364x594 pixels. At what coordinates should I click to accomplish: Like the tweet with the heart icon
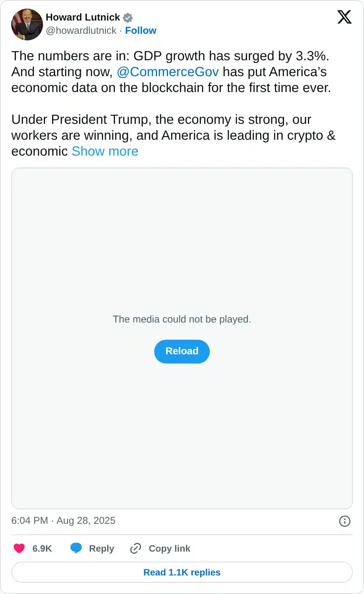point(19,549)
